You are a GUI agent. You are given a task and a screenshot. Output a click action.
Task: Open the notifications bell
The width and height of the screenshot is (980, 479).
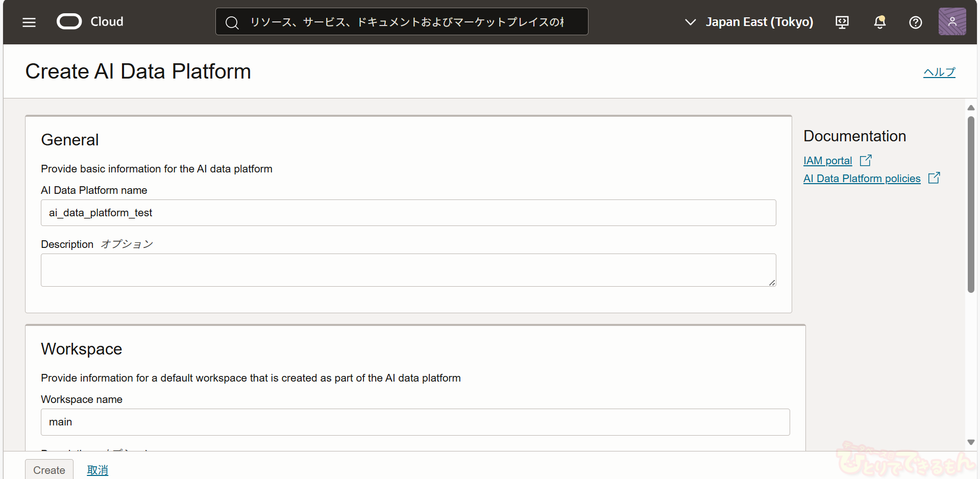click(x=879, y=22)
